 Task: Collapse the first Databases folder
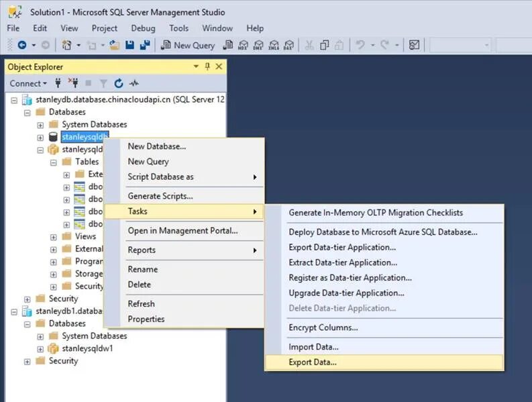tap(27, 113)
